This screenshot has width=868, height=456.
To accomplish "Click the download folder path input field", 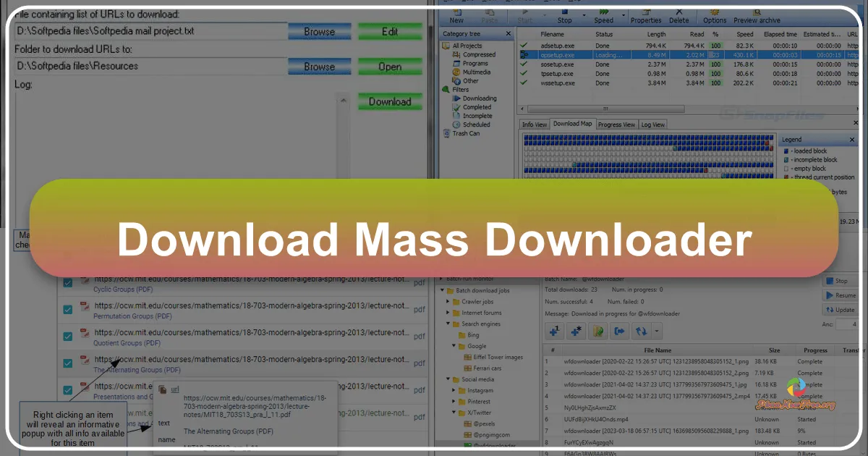I will pos(145,66).
